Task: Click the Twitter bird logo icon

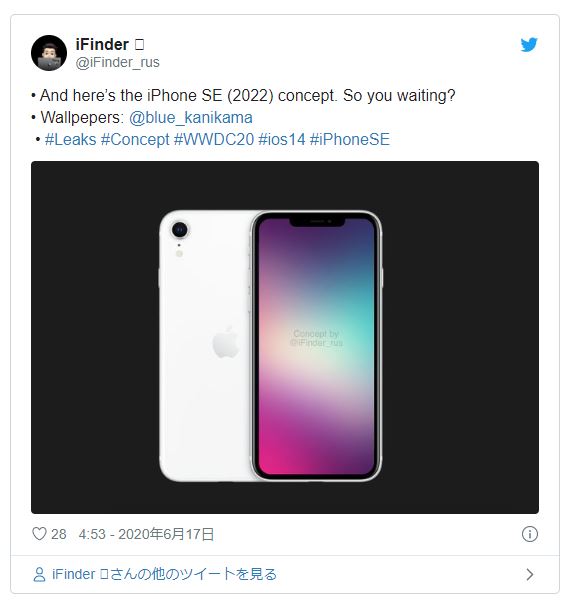Action: coord(529,45)
